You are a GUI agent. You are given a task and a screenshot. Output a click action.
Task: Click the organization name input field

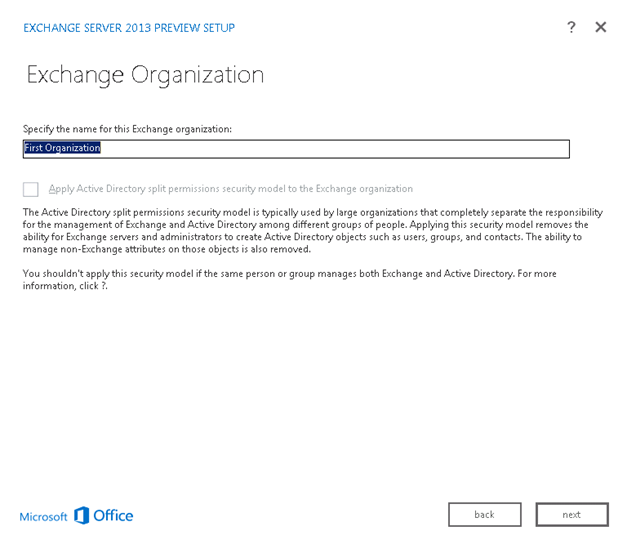[296, 149]
